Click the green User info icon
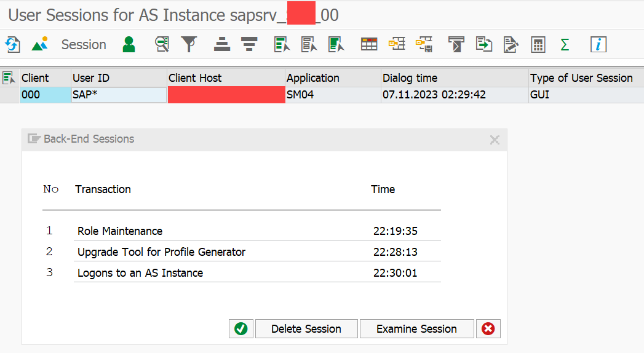This screenshot has width=644, height=353. (129, 44)
